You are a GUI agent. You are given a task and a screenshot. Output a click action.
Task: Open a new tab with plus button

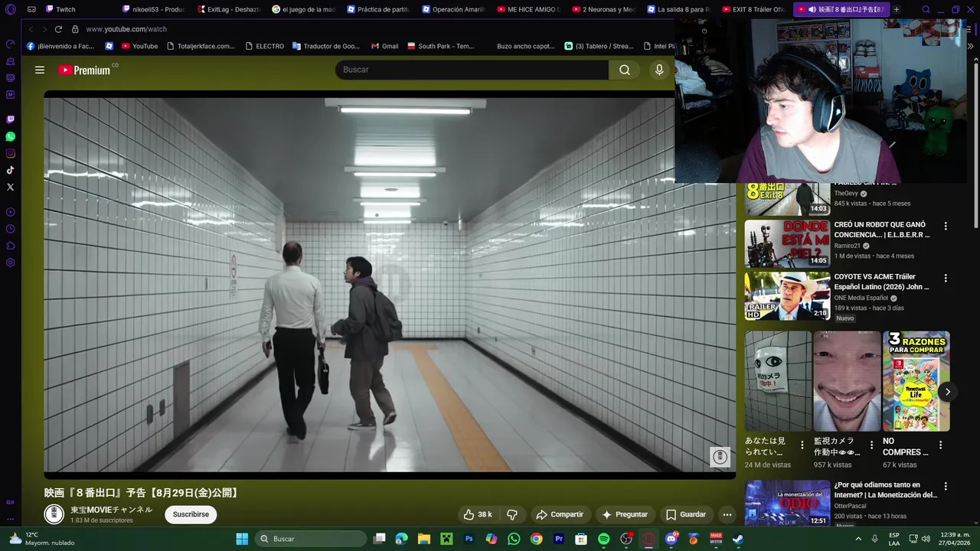[897, 9]
